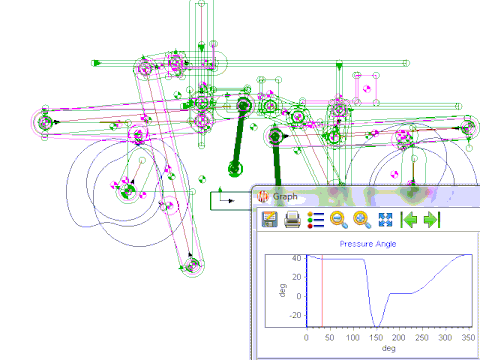480x360 pixels.
Task: Click the Pressure Angle graph title
Action: [x=368, y=244]
